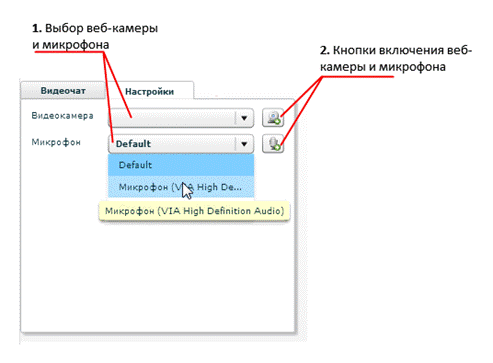Select Микрофон (VIA High De... option
Image resolution: width=493 pixels, height=363 pixels.
point(181,187)
